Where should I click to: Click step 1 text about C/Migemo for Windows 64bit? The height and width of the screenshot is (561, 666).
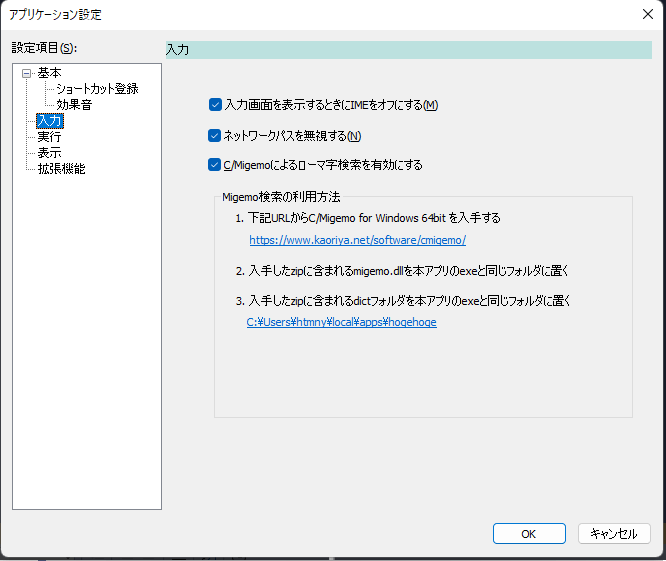tap(368, 218)
